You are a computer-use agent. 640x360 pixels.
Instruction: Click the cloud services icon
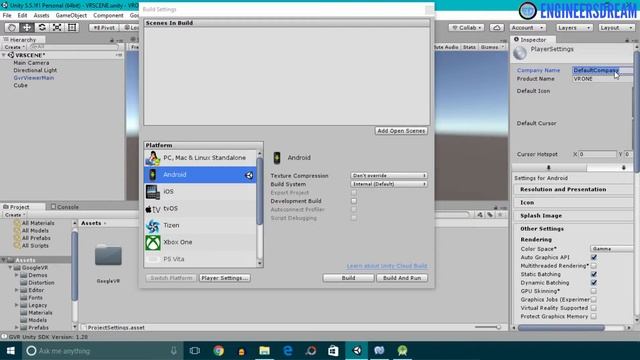[x=497, y=28]
